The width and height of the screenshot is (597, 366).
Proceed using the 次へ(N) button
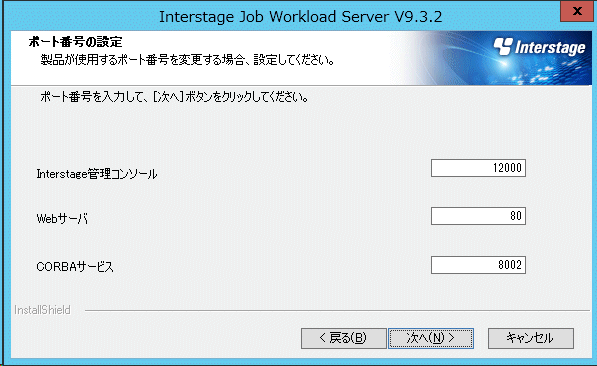pyautogui.click(x=431, y=338)
